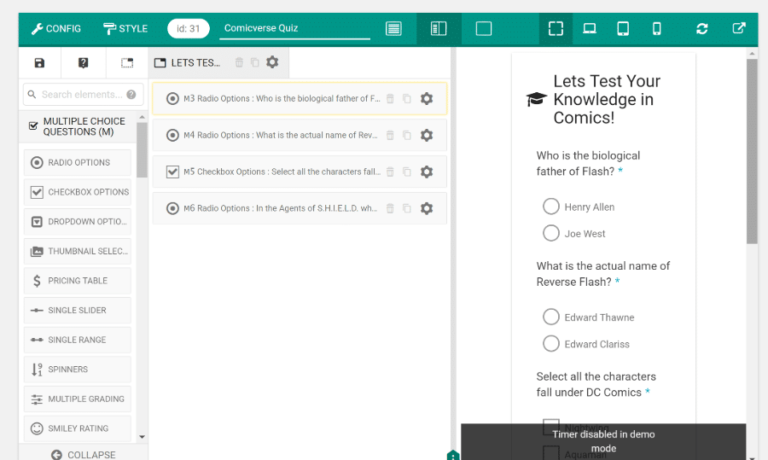The image size is (768, 460).
Task: Select the split-pane layout icon
Action: pyautogui.click(x=438, y=28)
